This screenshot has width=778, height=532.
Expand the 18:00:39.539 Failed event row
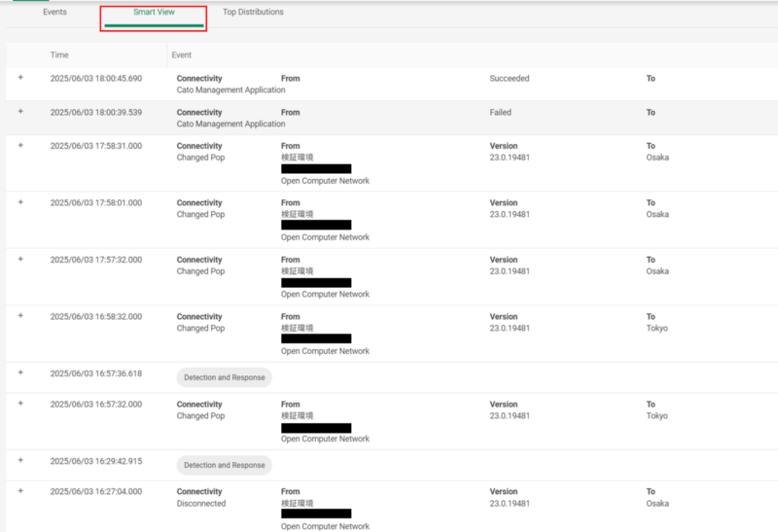[x=20, y=113]
